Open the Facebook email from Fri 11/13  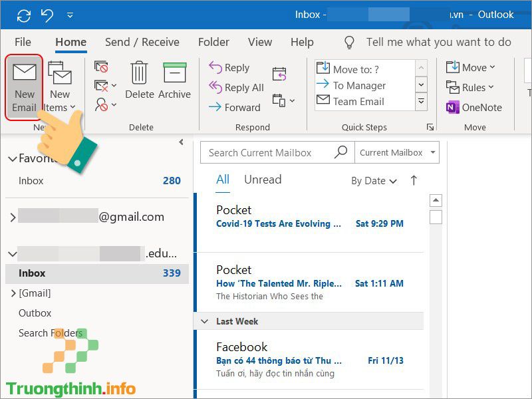point(310,360)
